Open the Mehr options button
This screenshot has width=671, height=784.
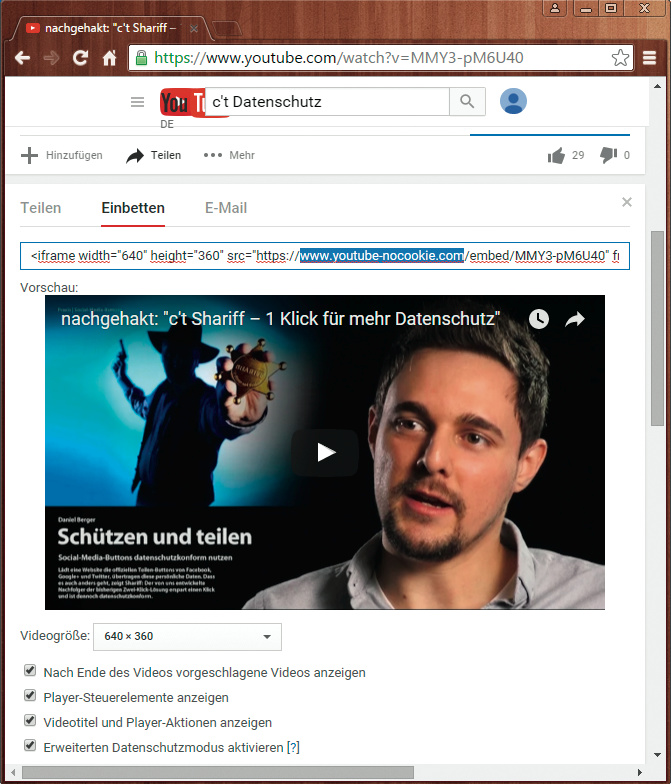(x=229, y=156)
